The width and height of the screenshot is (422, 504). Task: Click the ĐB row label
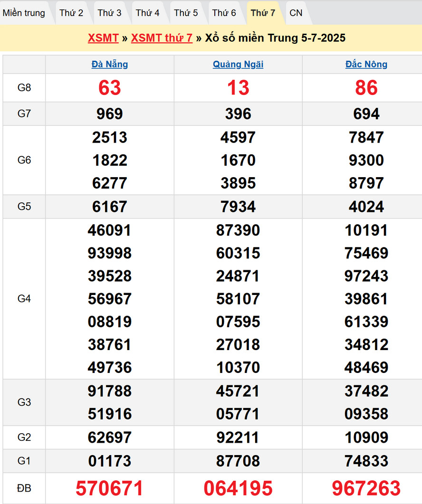click(x=24, y=488)
